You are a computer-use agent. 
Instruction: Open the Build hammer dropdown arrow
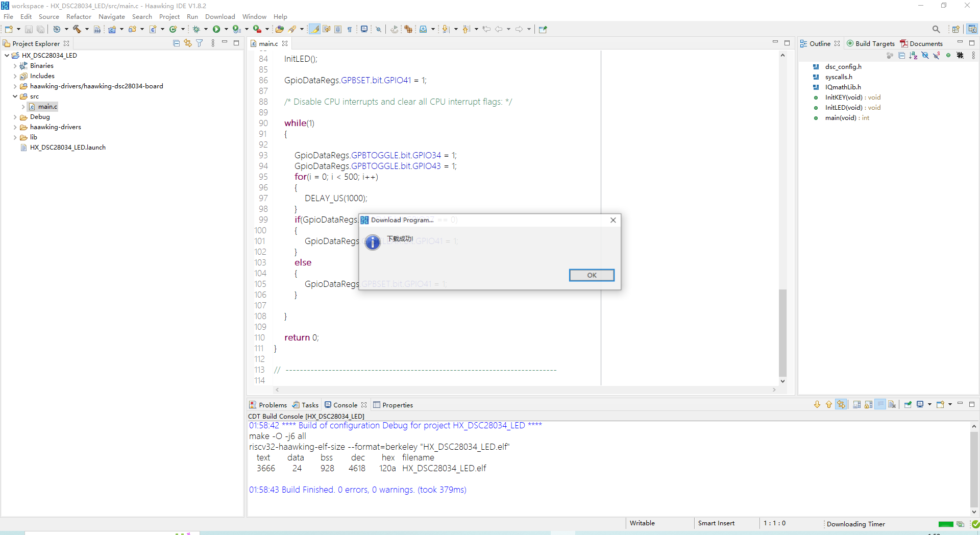coord(86,29)
